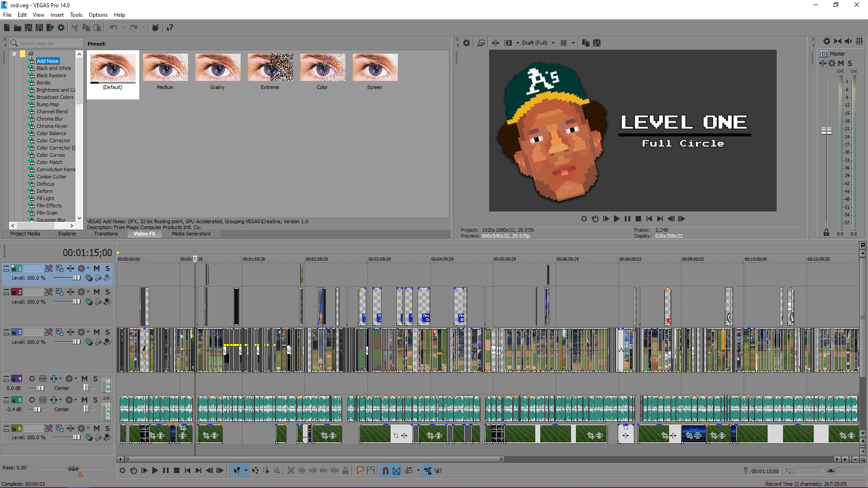Open the File menu
Screen dimensions: 868x488
point(7,15)
